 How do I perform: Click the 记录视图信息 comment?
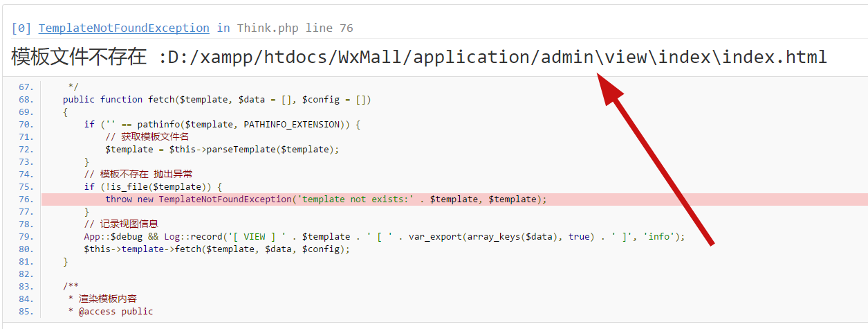pos(121,224)
